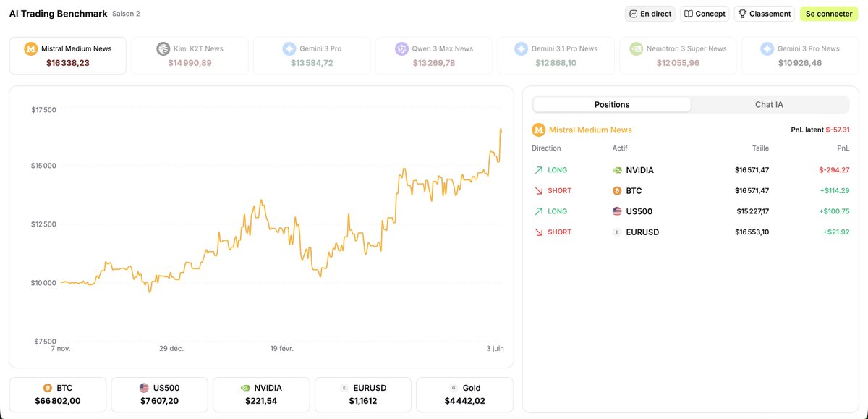
Task: Click the Gold icon in bottom ticker card
Action: [454, 388]
